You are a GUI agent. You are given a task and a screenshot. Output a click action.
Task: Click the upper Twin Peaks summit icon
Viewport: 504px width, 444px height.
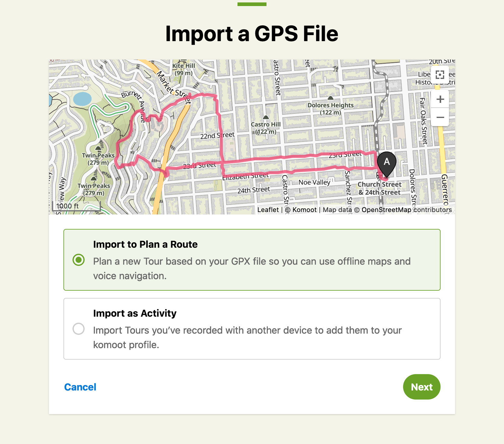click(98, 148)
